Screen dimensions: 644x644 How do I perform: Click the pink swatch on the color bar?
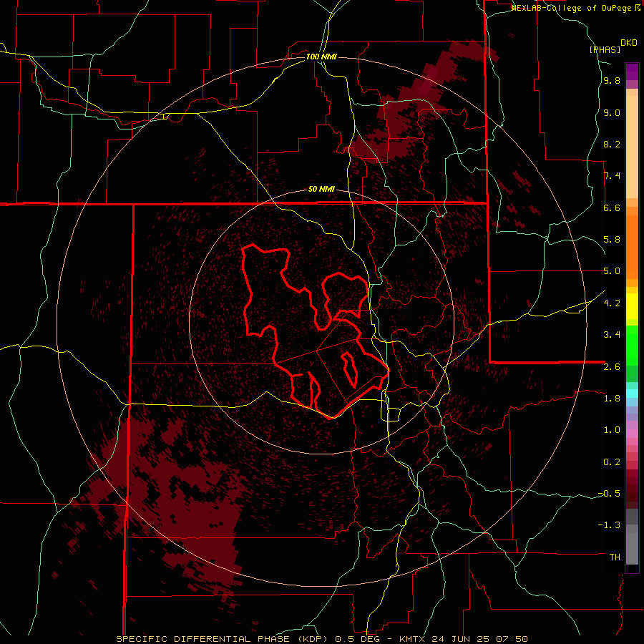(x=632, y=434)
